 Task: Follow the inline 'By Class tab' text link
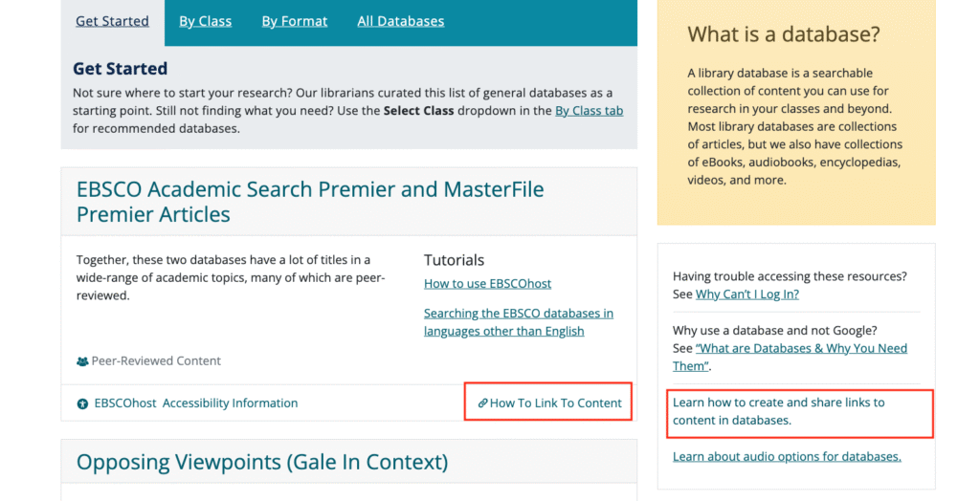(589, 111)
